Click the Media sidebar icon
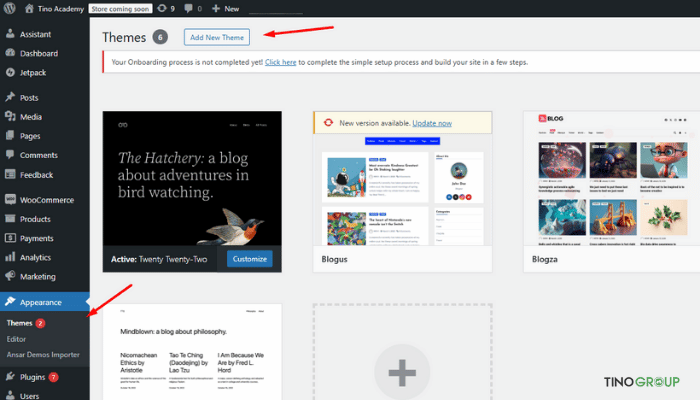Viewport: 700px width, 400px height. [10, 116]
